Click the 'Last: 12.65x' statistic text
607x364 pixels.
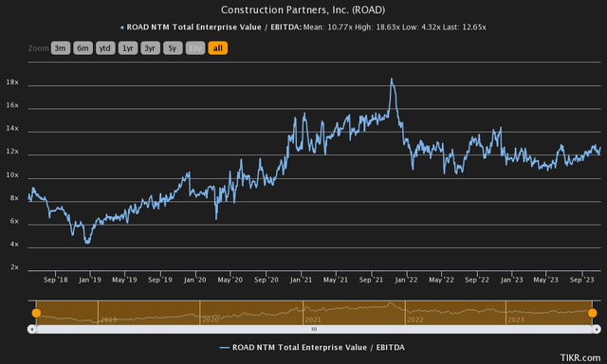coord(465,27)
